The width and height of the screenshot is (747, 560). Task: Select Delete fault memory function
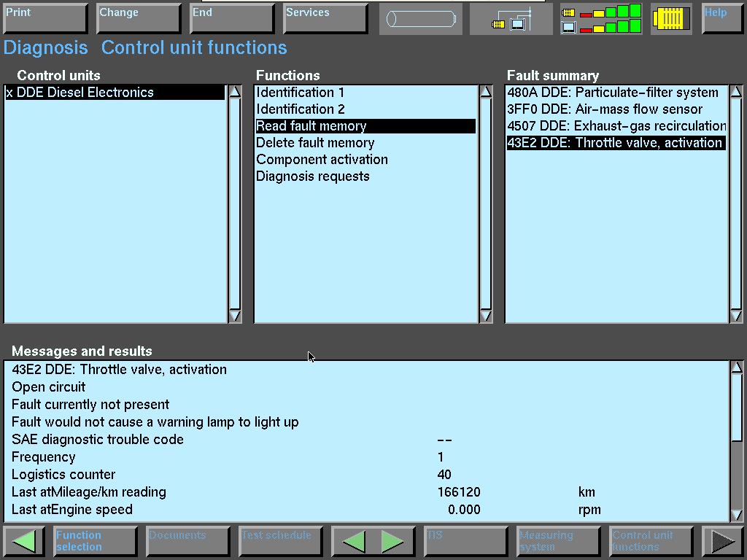tap(315, 143)
